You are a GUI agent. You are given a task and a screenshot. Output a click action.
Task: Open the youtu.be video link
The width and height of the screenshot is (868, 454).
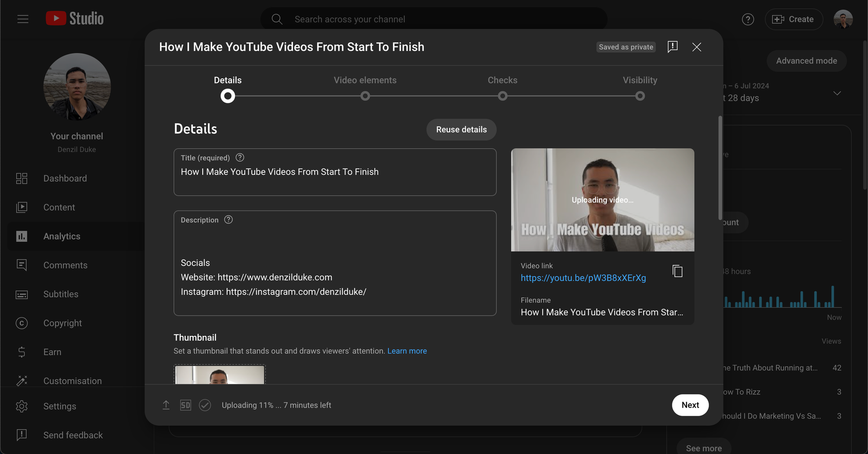pos(583,278)
